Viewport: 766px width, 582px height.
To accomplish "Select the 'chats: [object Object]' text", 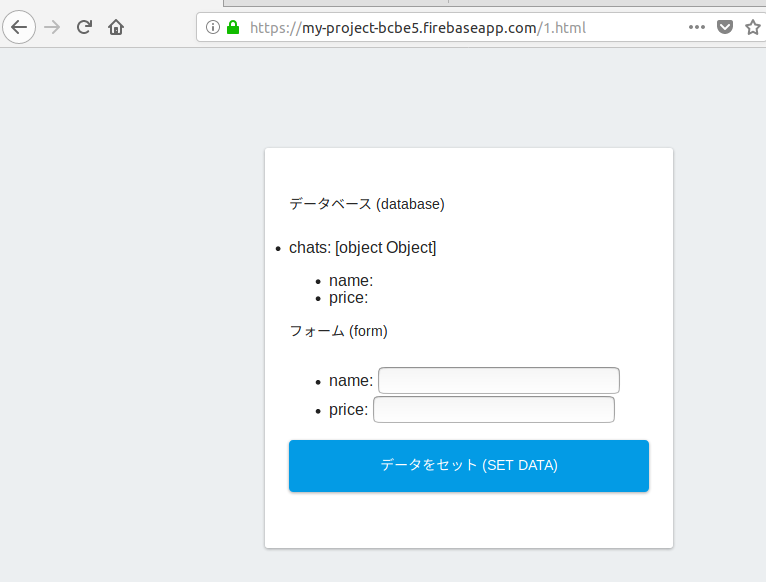I will [x=362, y=248].
